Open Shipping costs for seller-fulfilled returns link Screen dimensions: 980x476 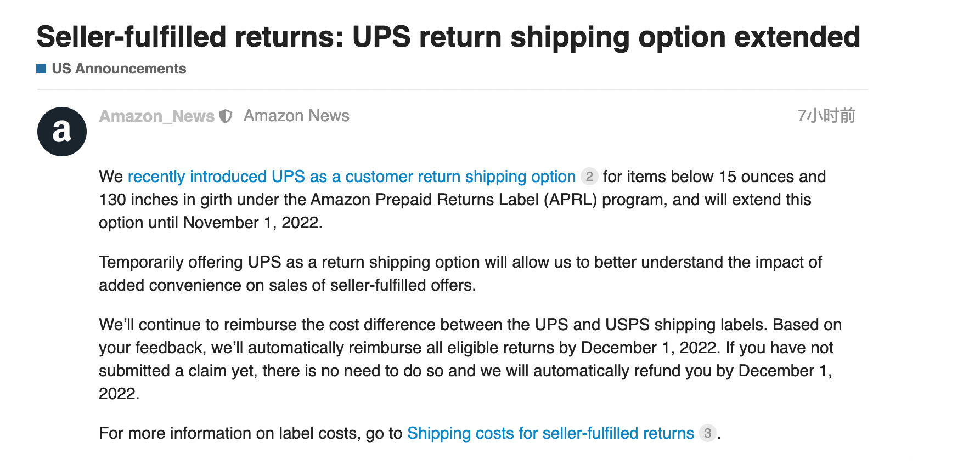pos(550,433)
